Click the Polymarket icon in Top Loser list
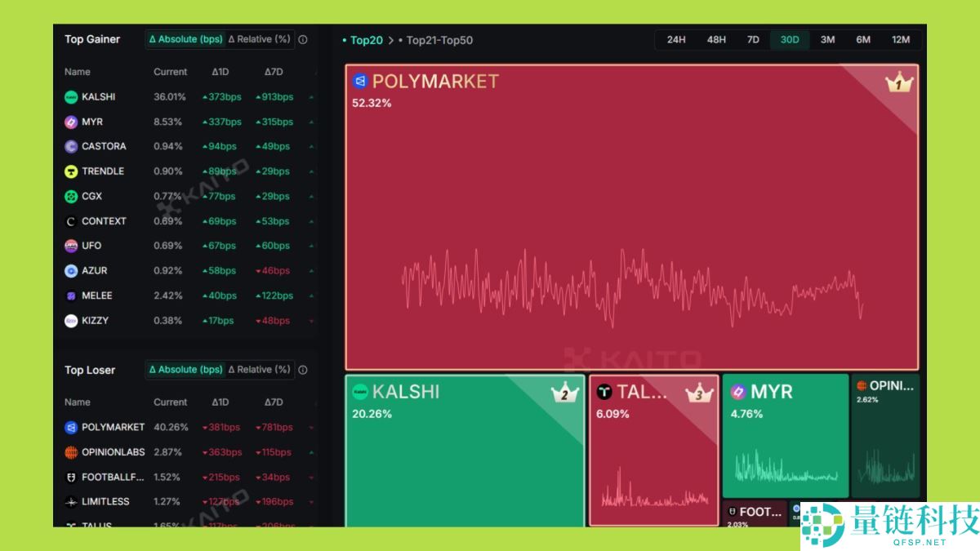The width and height of the screenshot is (980, 551). [x=71, y=427]
